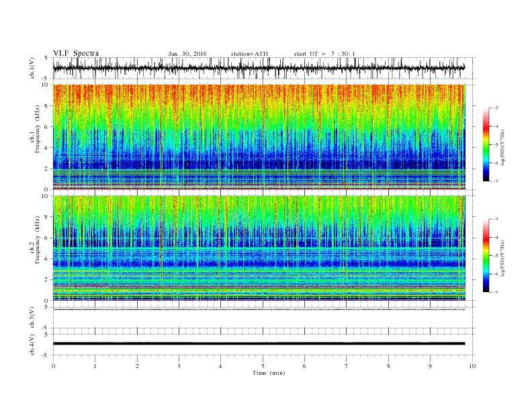Click the time axis tick label "10"
This screenshot has height=411, width=532.
tap(472, 366)
